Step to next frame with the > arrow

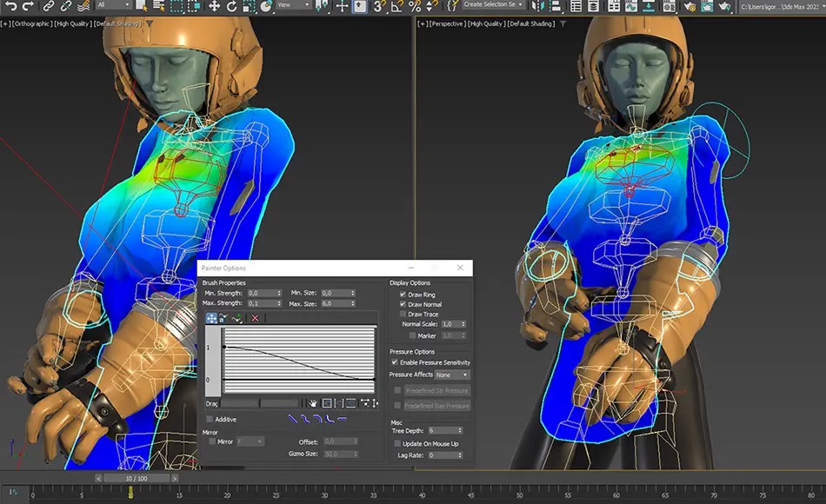(175, 478)
